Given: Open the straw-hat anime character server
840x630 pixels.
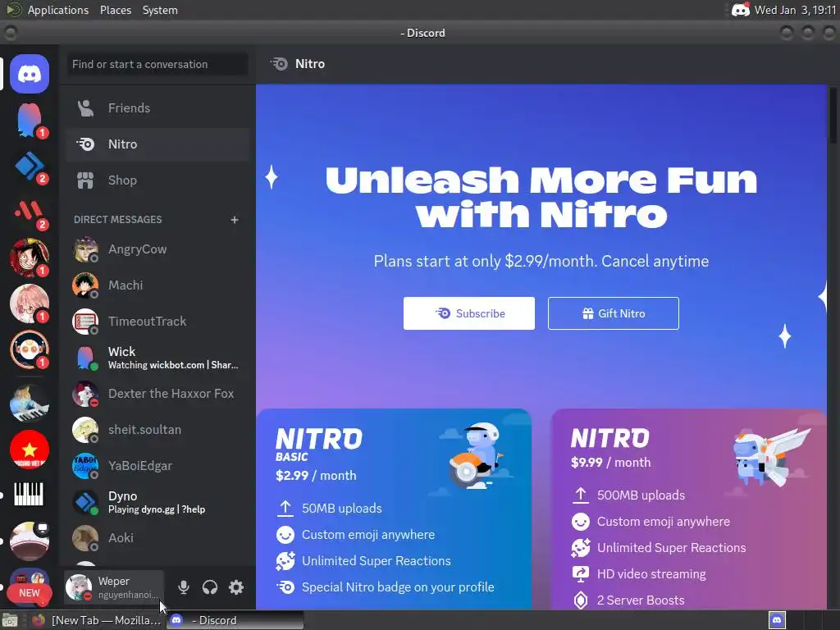Looking at the screenshot, I should coord(30,258).
